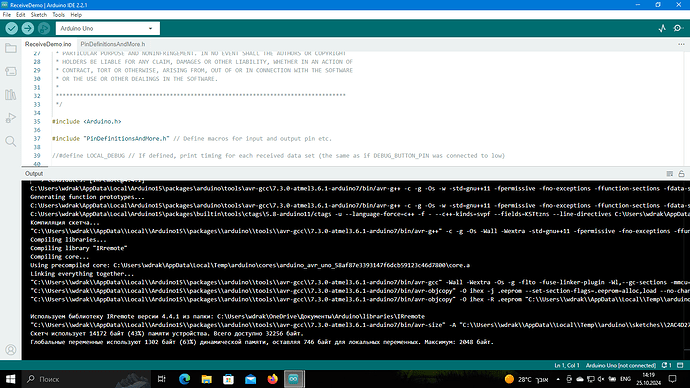Open Microsoft Store from taskbar

[228, 379]
